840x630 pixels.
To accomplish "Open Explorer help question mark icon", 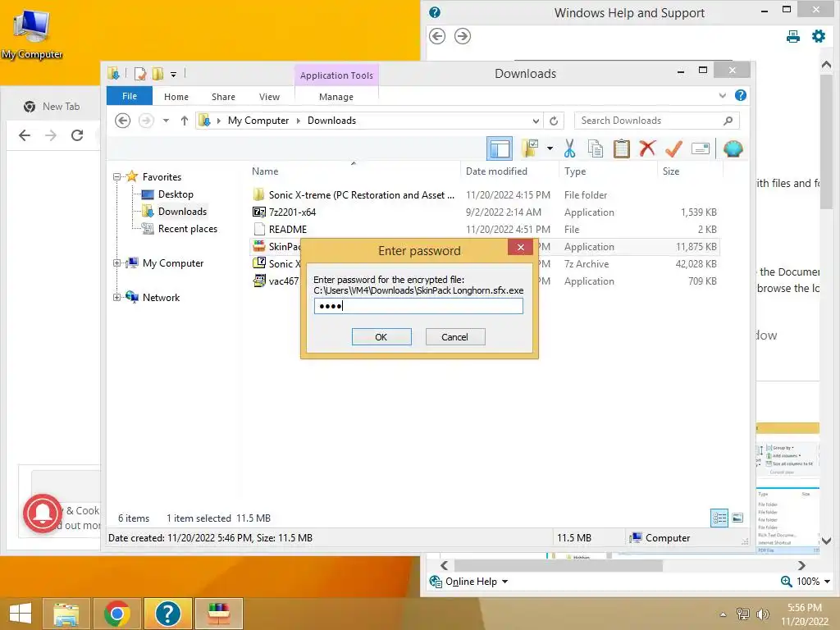I will pyautogui.click(x=741, y=95).
